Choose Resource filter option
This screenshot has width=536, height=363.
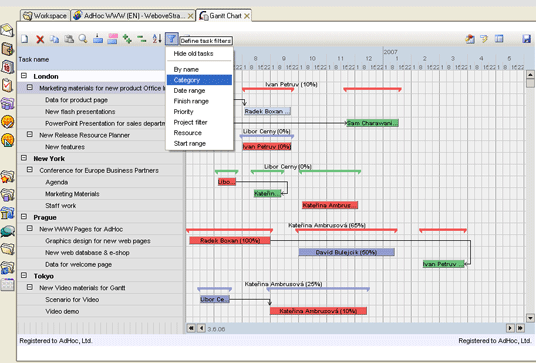point(199,133)
